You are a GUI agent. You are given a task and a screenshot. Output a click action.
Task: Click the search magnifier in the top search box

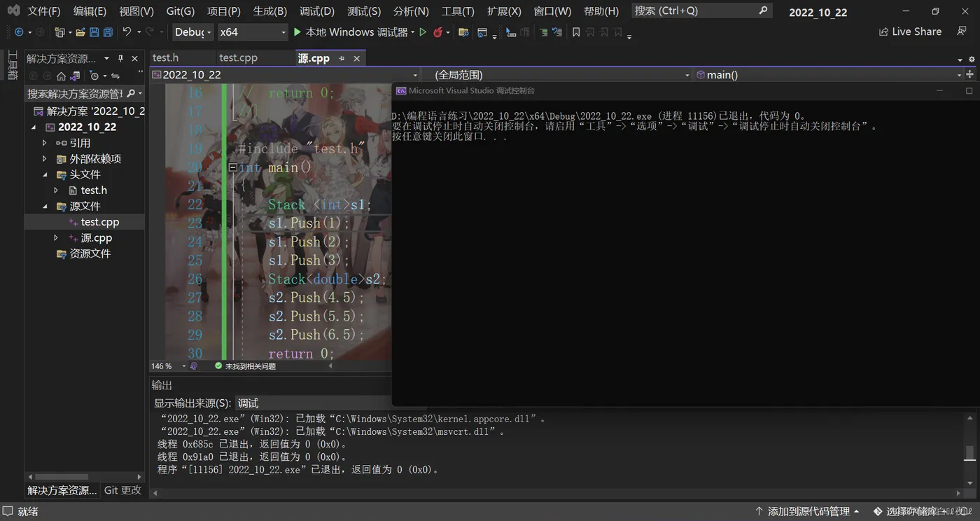(763, 11)
